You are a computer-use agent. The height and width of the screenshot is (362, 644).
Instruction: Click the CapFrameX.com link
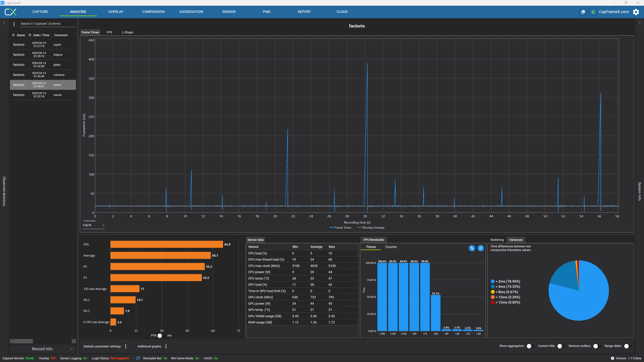click(x=614, y=12)
